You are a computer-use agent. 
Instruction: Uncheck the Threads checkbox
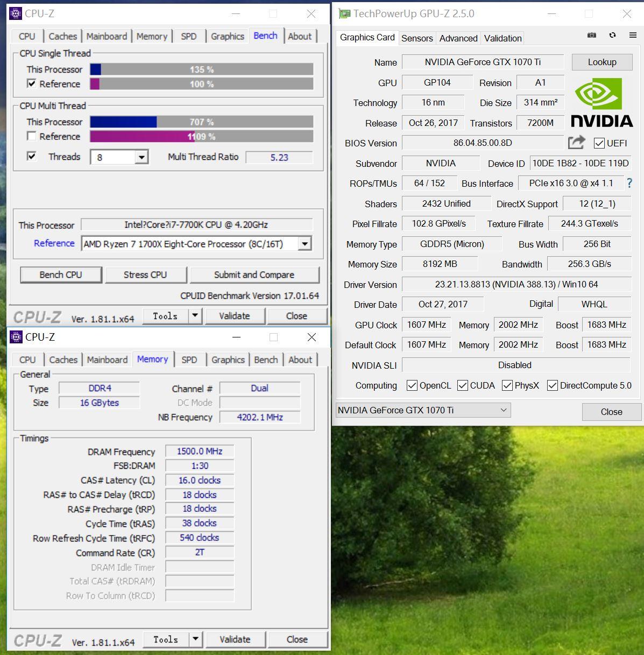pos(31,156)
